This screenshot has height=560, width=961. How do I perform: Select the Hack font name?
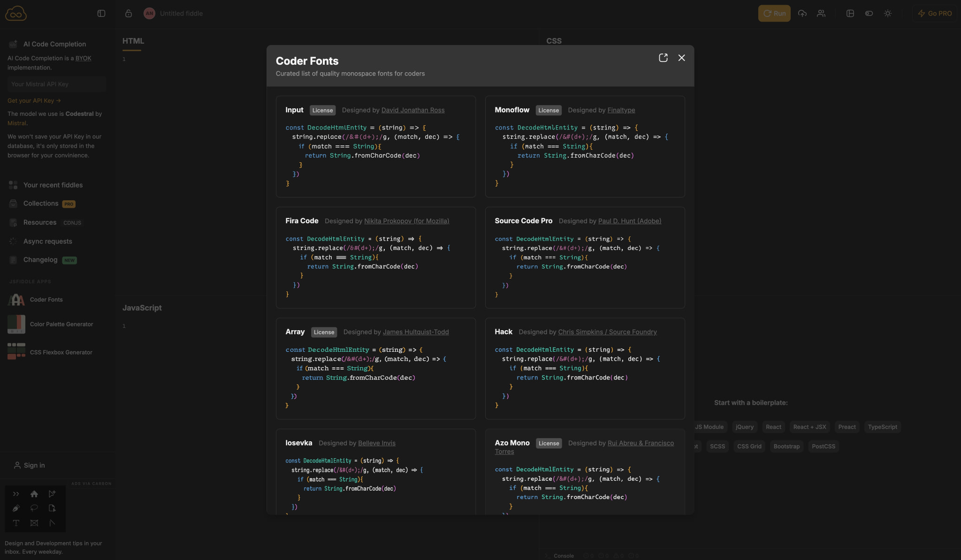tap(503, 332)
